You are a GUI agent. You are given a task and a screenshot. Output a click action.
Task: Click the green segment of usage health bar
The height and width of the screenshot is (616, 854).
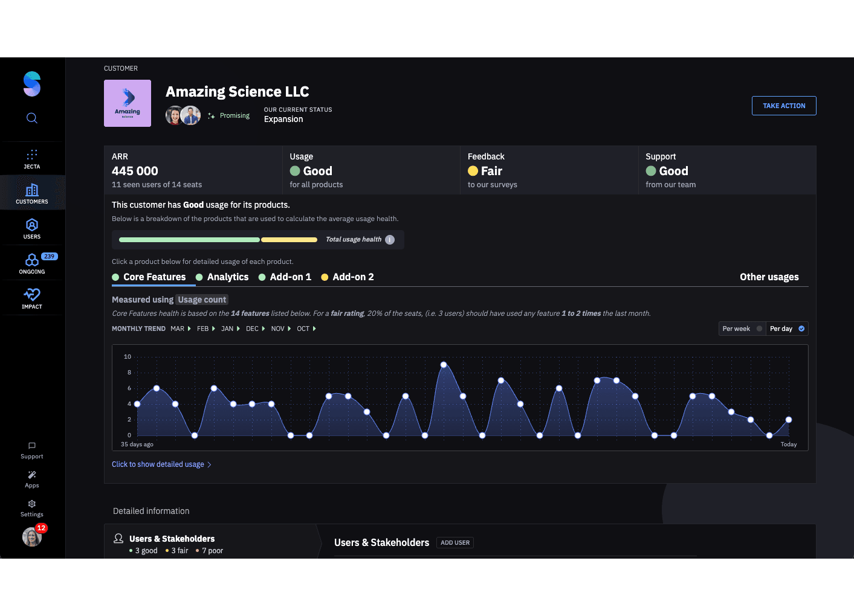click(189, 240)
